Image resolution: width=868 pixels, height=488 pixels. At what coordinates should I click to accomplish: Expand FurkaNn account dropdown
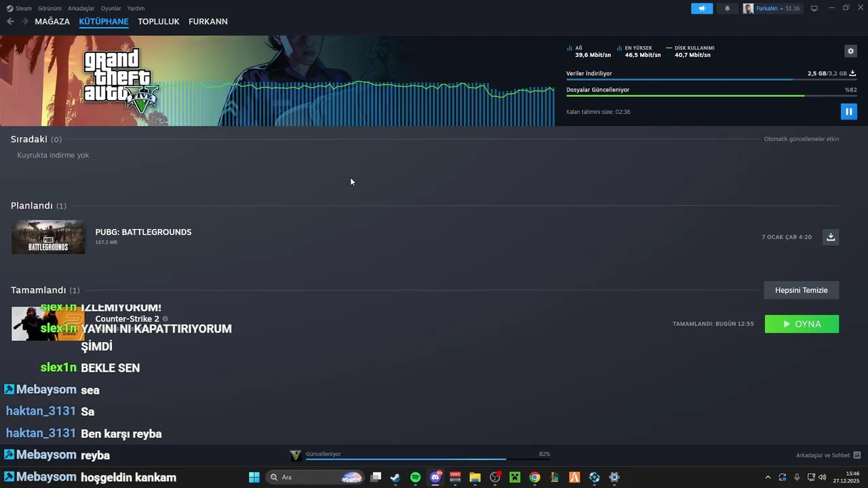point(781,9)
